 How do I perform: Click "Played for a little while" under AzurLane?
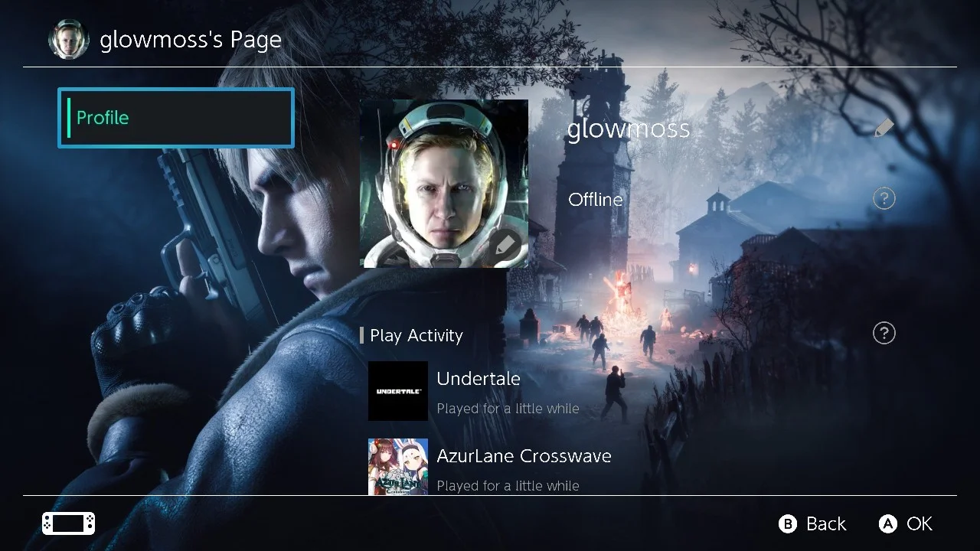pos(508,486)
